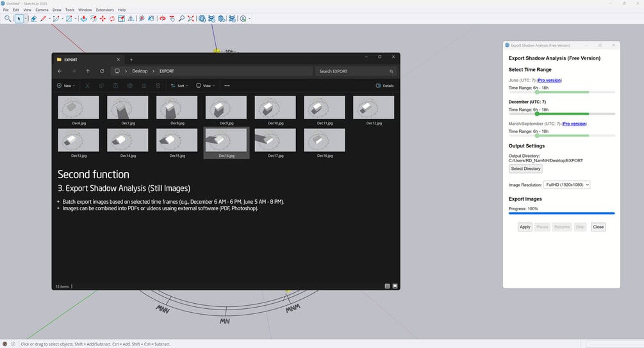Go up one folder level in file explorer
This screenshot has height=348, width=644.
(88, 71)
